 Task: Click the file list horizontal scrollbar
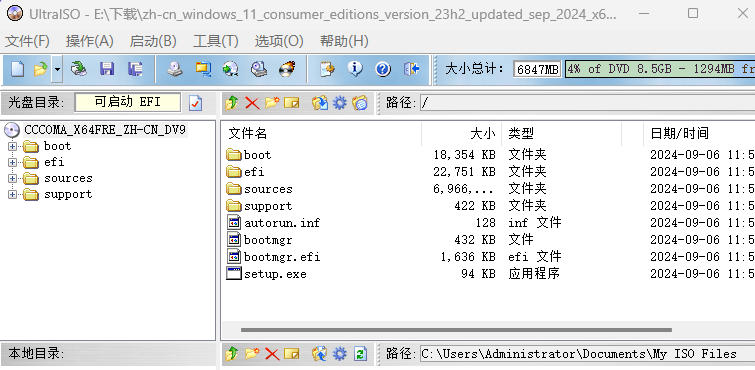pyautogui.click(x=456, y=330)
